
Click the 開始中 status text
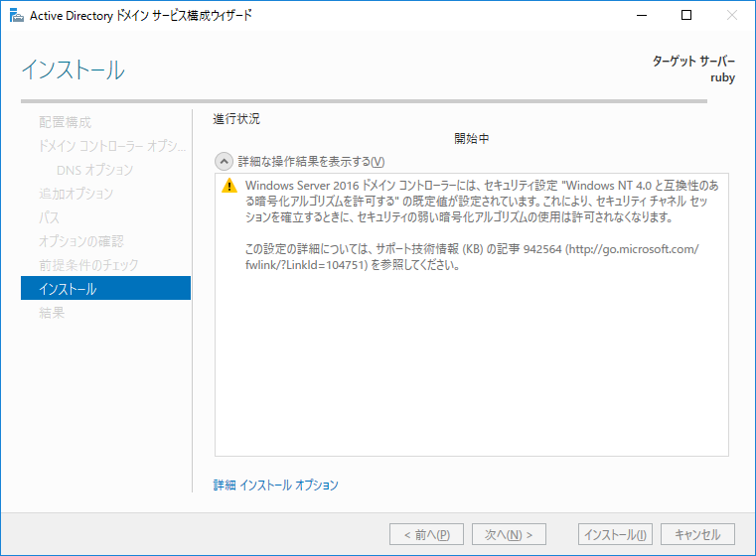[472, 139]
